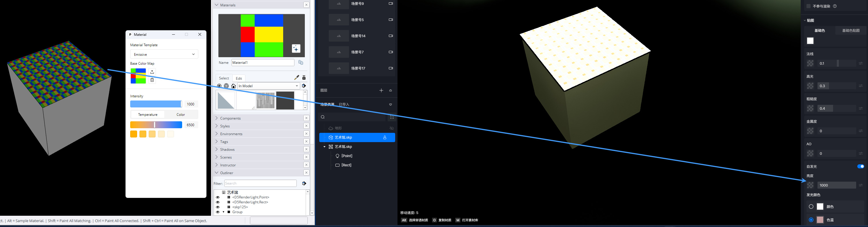868x227 pixels.
Task: Enable the 不参与渲染 checkbox
Action: [x=808, y=6]
